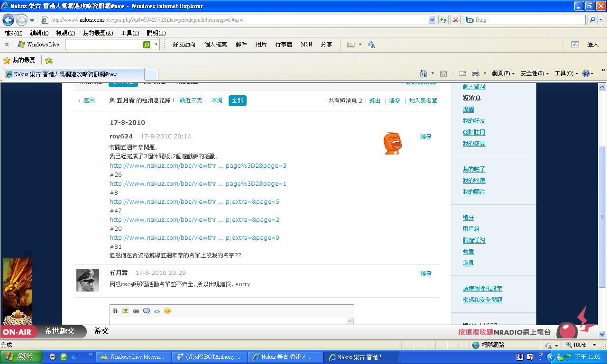Click the insert image icon in reply editor
The height and width of the screenshot is (364, 607).
point(126,311)
